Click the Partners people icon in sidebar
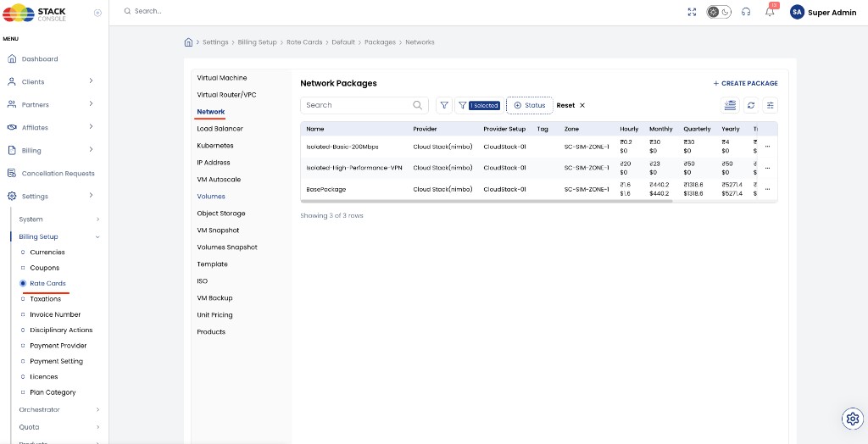 (x=12, y=104)
